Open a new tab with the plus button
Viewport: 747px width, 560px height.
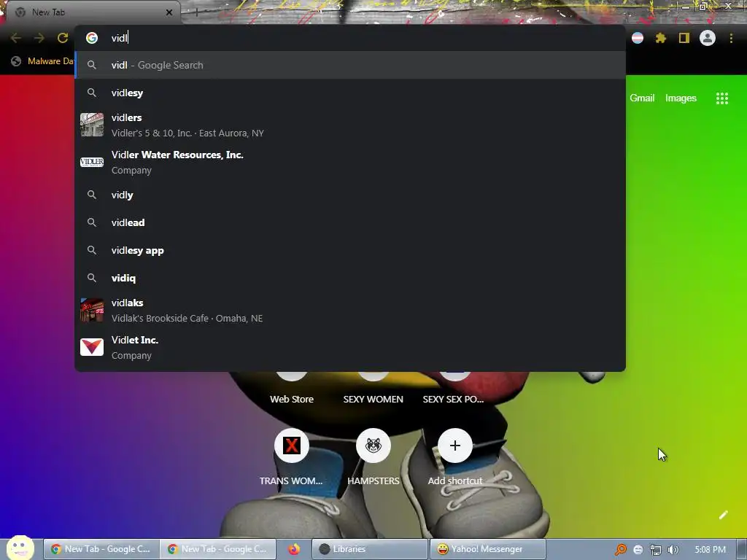pyautogui.click(x=196, y=12)
